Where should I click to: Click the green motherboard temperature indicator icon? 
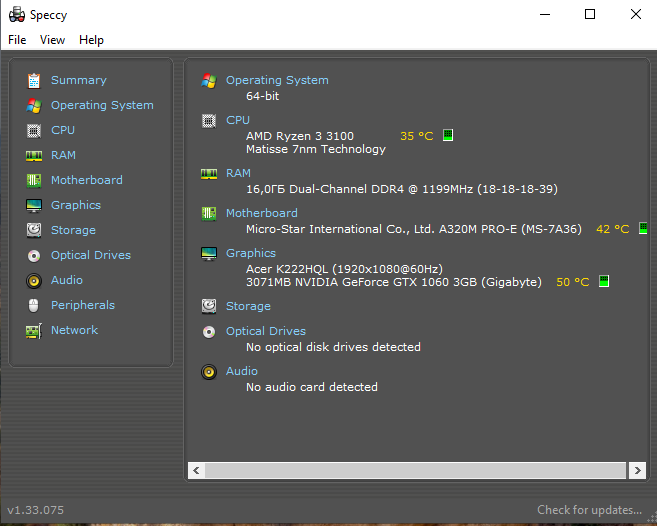(643, 228)
